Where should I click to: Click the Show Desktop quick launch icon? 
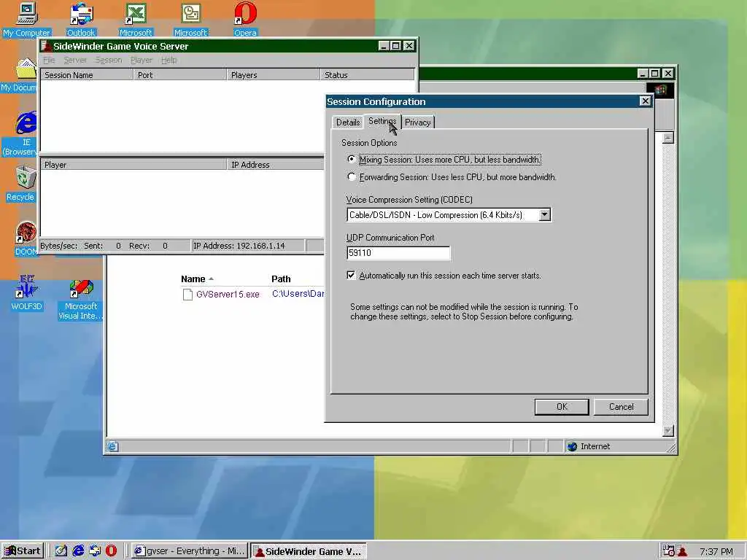[61, 551]
